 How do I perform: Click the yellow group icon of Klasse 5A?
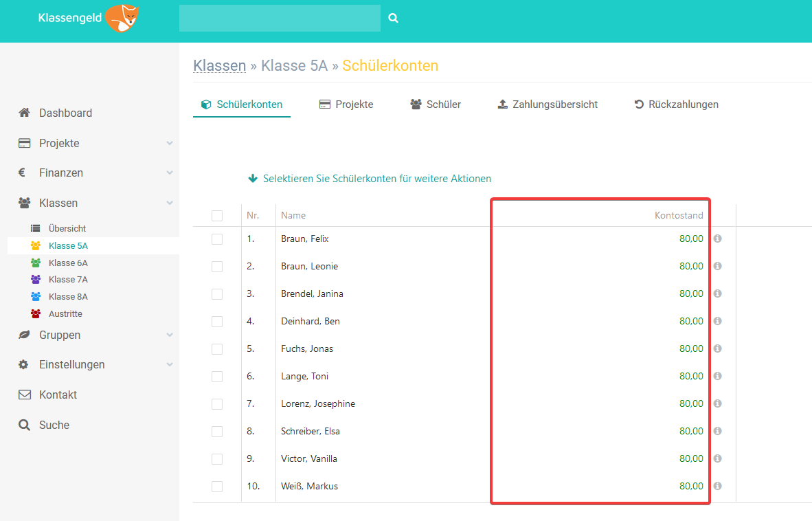click(35, 245)
